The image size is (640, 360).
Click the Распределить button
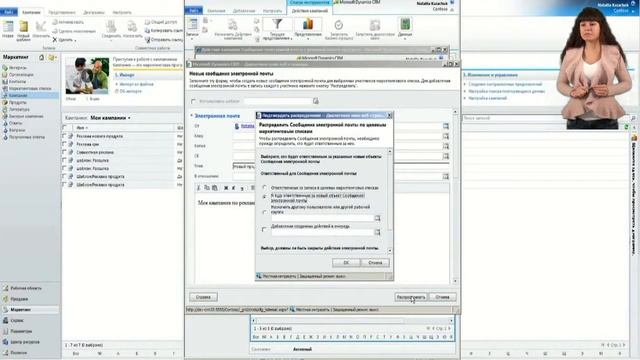tap(411, 297)
